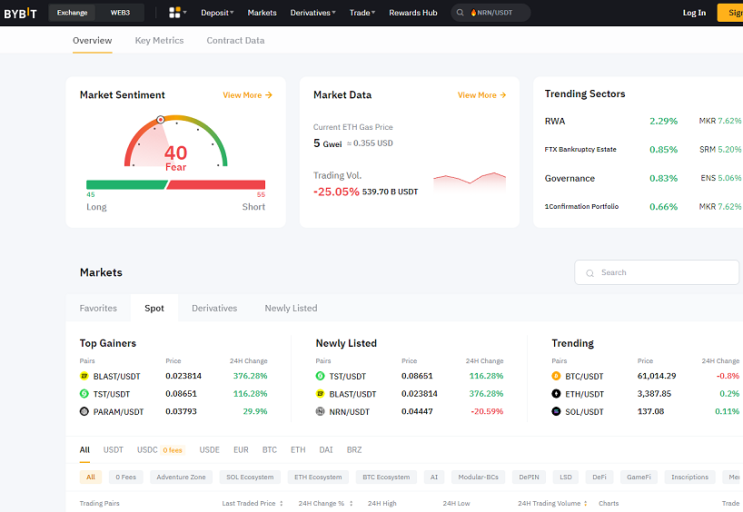743x512 pixels.
Task: Click the long/short ratio bar
Action: point(175,185)
